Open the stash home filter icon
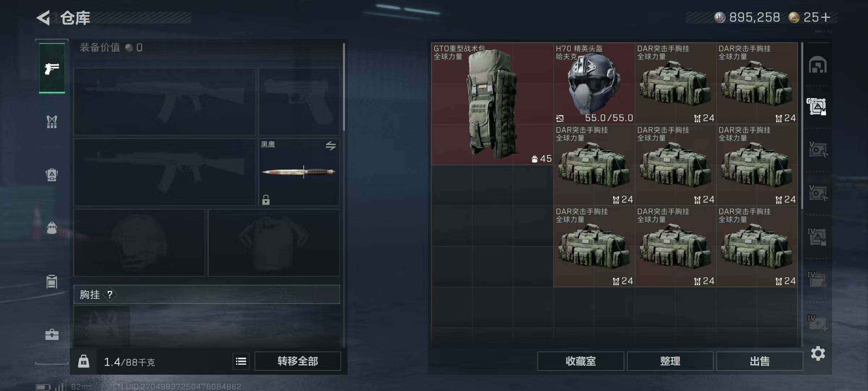This screenshot has height=391, width=868. [x=818, y=65]
